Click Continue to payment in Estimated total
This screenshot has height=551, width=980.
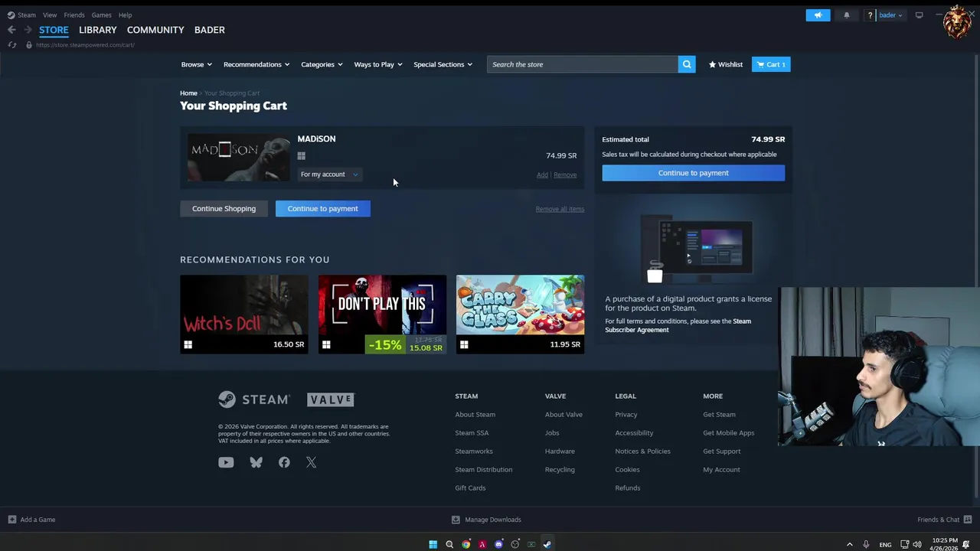pyautogui.click(x=693, y=173)
